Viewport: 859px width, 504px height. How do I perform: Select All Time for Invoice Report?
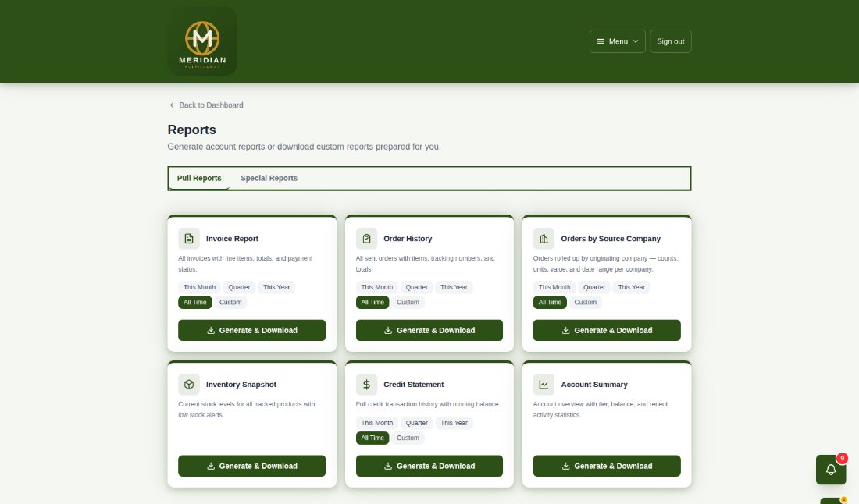coord(195,302)
